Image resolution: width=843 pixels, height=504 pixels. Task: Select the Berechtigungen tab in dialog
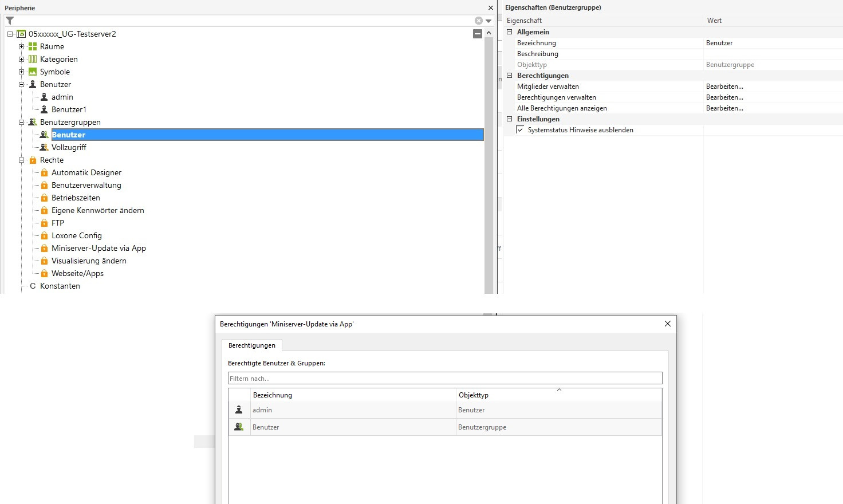coord(252,345)
